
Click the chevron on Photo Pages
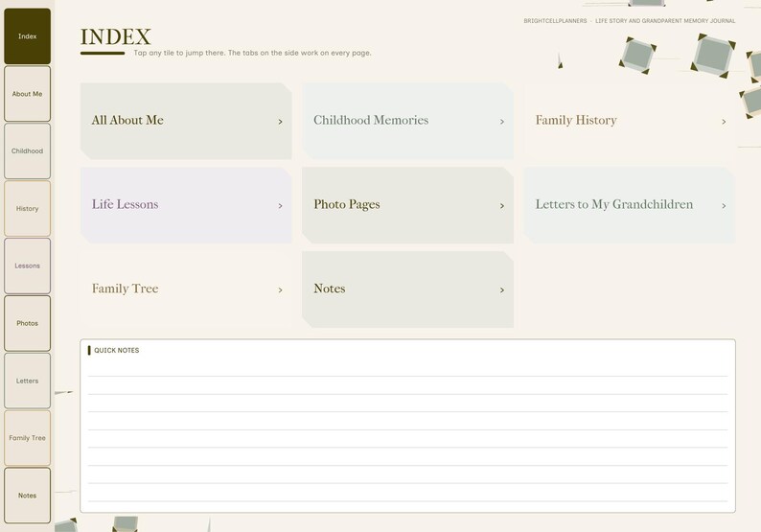[x=502, y=206]
